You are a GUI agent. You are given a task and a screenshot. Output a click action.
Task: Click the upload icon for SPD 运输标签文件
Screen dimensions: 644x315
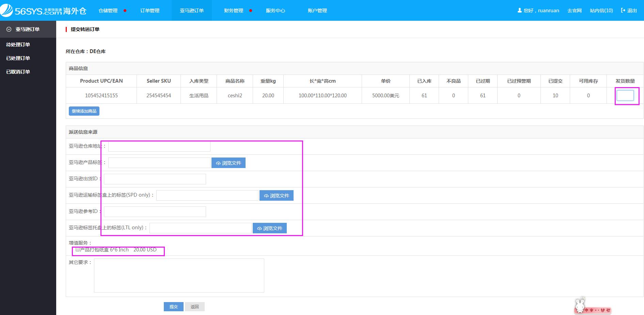(x=266, y=195)
